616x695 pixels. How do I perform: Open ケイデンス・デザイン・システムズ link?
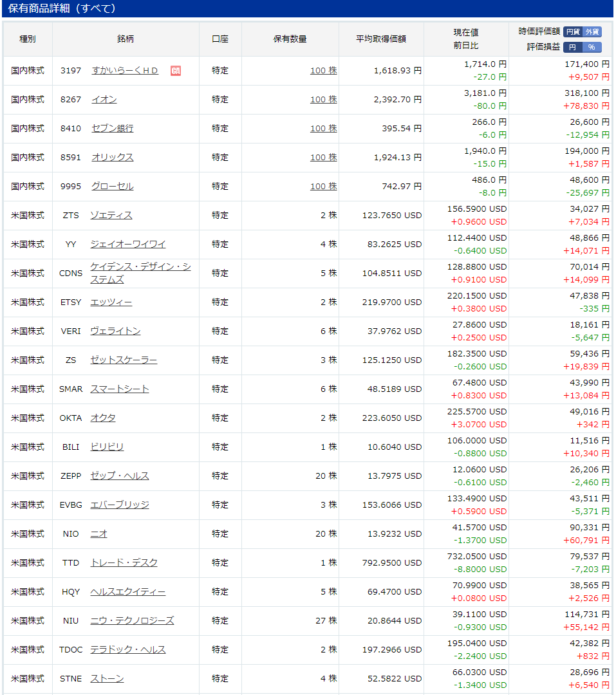(x=140, y=273)
